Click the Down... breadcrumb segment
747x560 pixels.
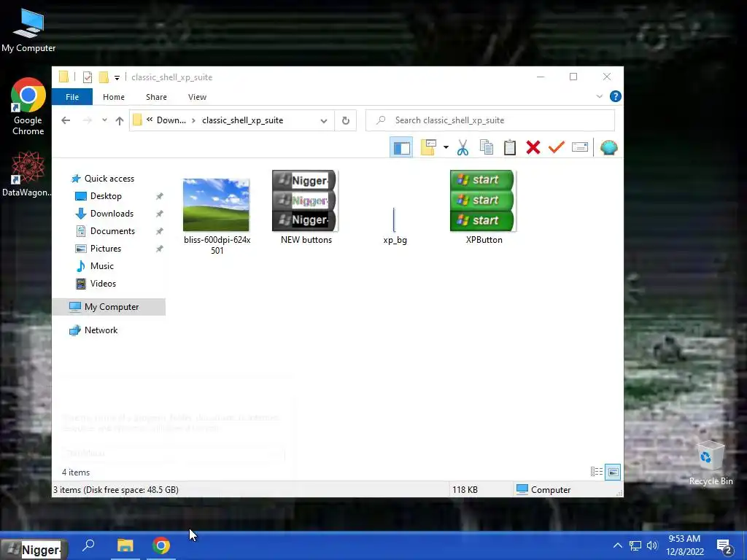pos(171,120)
